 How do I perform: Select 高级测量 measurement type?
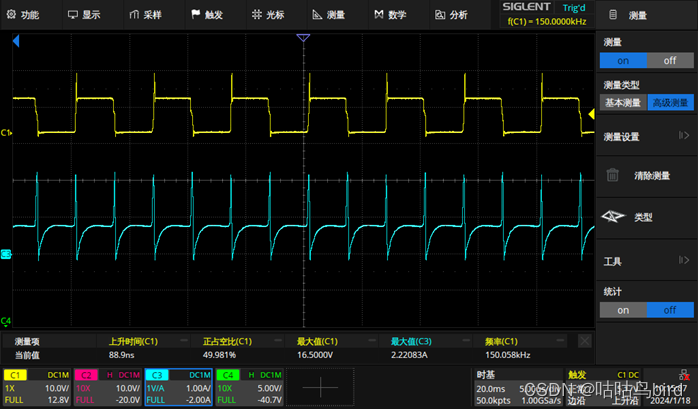click(x=670, y=102)
